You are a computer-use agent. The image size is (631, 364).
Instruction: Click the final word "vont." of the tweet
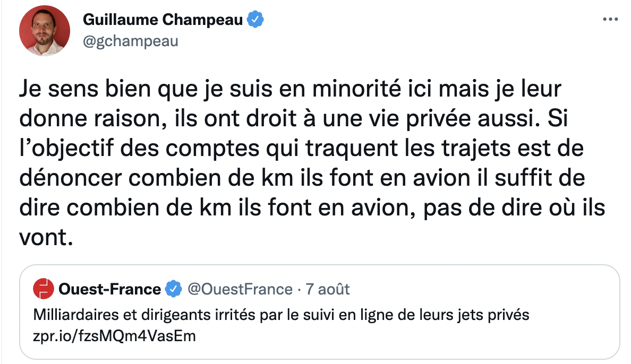tap(45, 237)
